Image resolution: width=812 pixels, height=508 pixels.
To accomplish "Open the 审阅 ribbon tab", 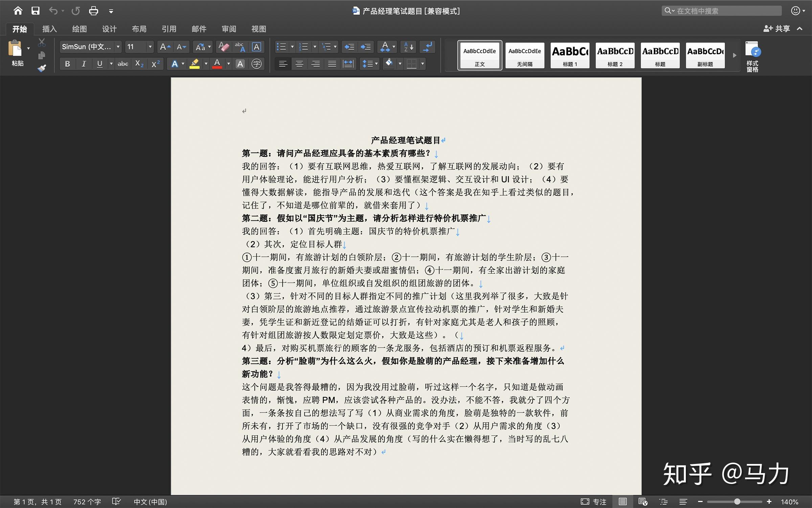I will click(229, 29).
